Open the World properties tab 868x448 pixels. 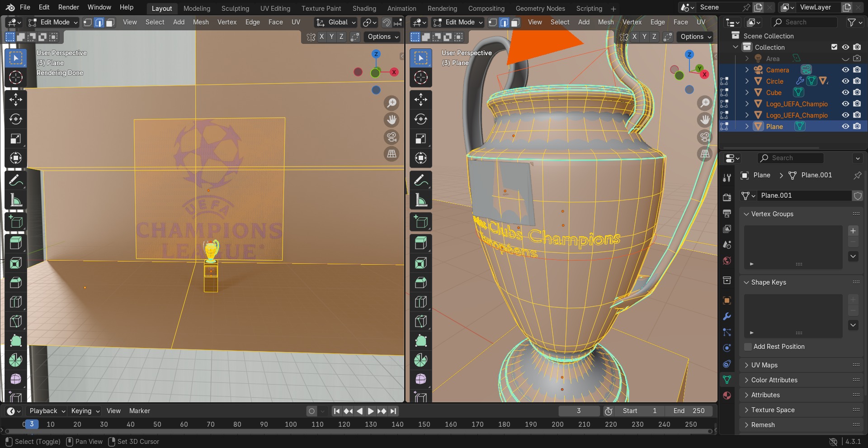[x=727, y=261]
